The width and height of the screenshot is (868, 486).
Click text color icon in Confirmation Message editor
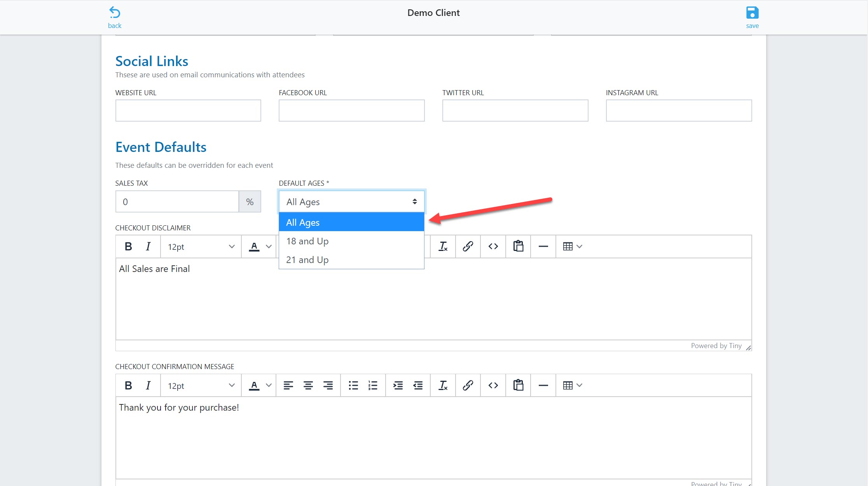pyautogui.click(x=254, y=385)
